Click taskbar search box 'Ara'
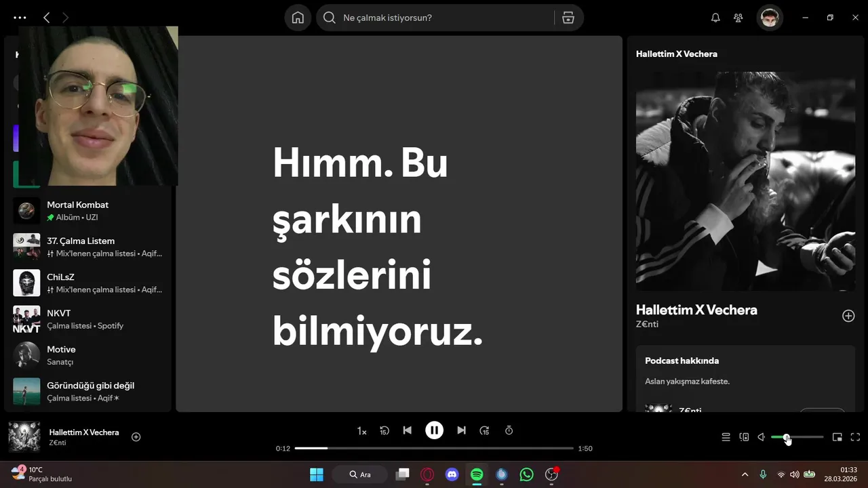 tap(360, 474)
